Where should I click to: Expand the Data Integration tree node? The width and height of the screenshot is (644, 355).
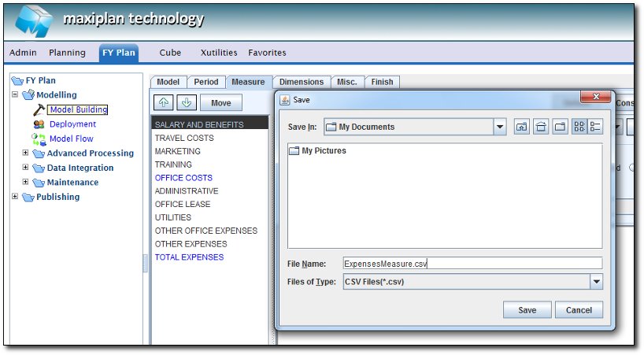click(x=25, y=167)
